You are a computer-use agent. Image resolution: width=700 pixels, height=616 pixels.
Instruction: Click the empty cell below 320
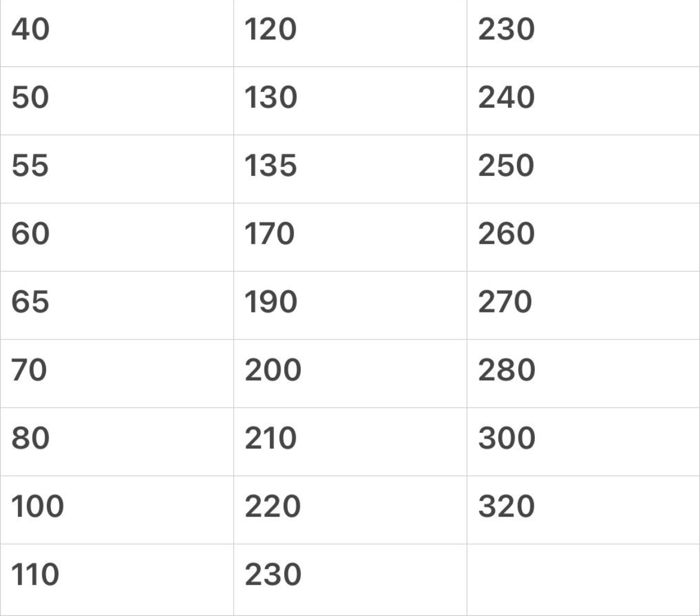click(x=583, y=578)
